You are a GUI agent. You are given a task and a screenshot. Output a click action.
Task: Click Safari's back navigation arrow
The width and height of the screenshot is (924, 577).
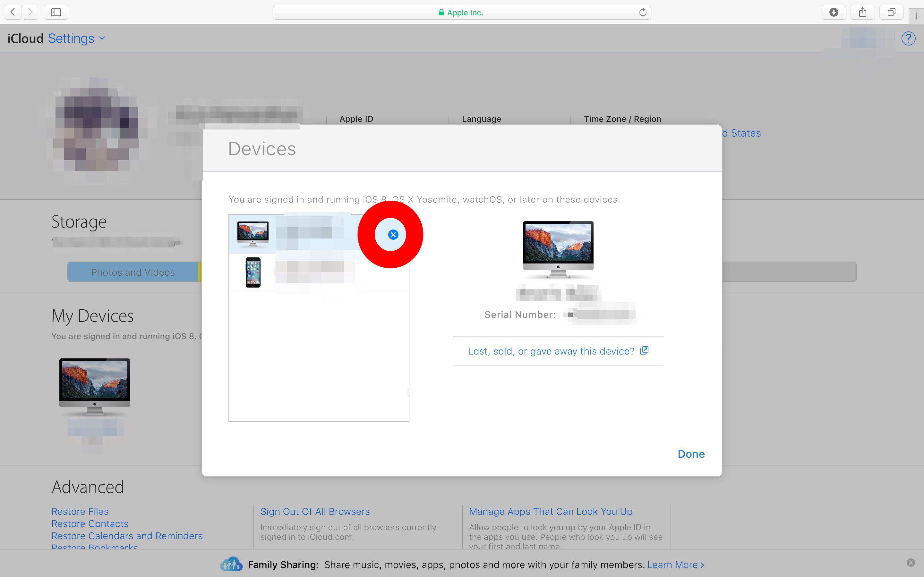coord(13,12)
